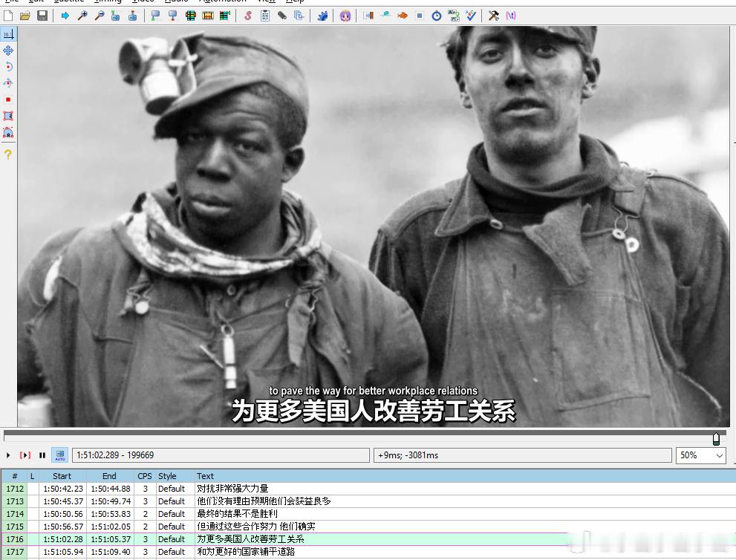This screenshot has height=560, width=736.
Task: Open the Styling Assistant
Action: pyautogui.click(x=385, y=16)
